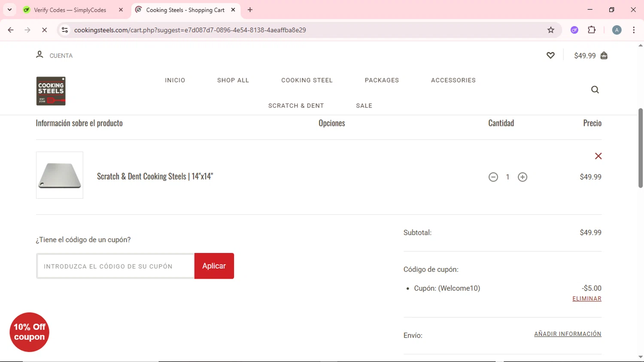Open the browser extensions puzzle icon
644x362 pixels.
592,30
